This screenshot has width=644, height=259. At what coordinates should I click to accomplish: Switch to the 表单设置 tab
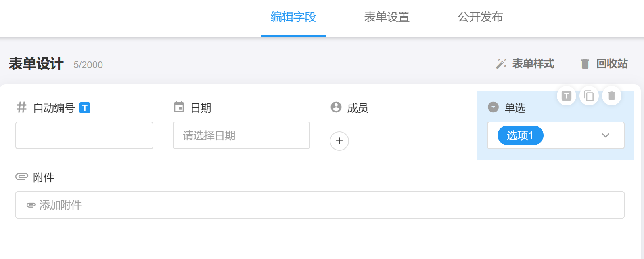[x=387, y=17]
